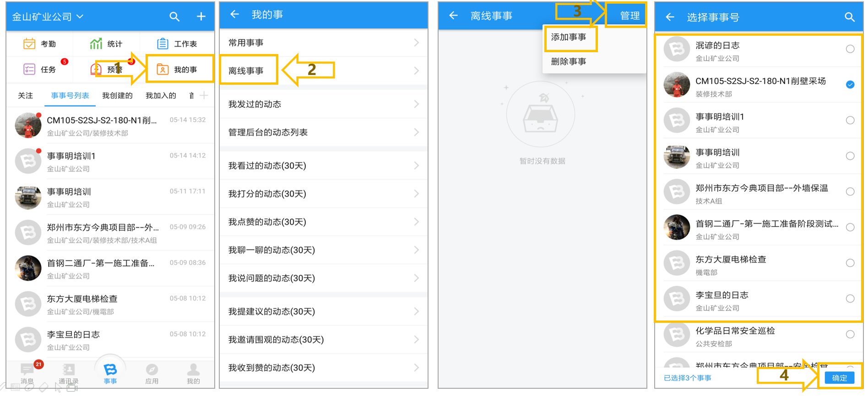Tap the search magnifier in first screen header
The image size is (868, 397).
pos(174,17)
